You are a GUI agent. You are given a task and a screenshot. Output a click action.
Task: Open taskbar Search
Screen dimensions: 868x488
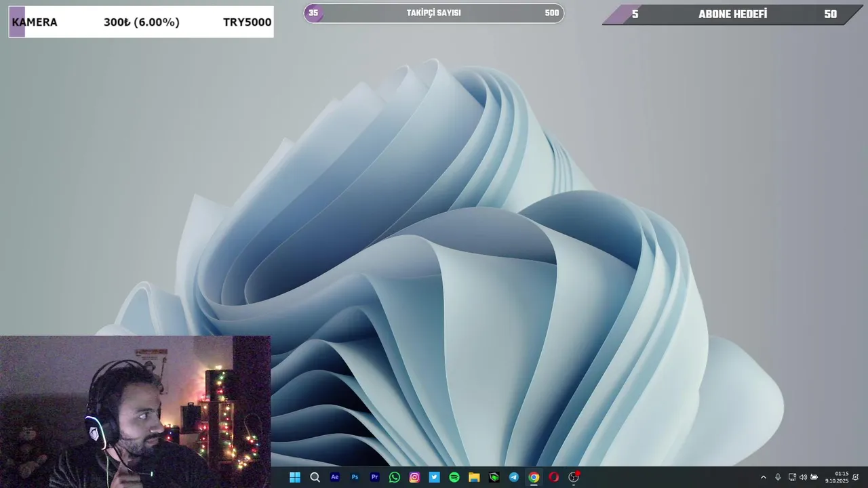pyautogui.click(x=315, y=477)
